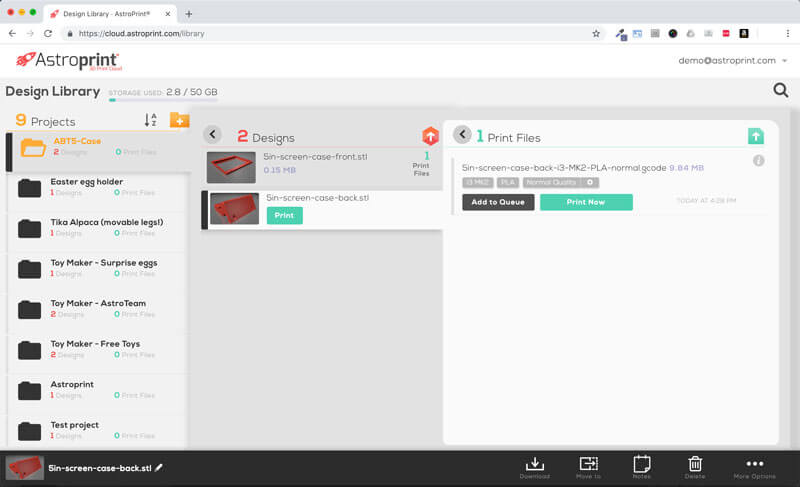800x487 pixels.
Task: Go back from the Designs panel
Action: point(213,135)
